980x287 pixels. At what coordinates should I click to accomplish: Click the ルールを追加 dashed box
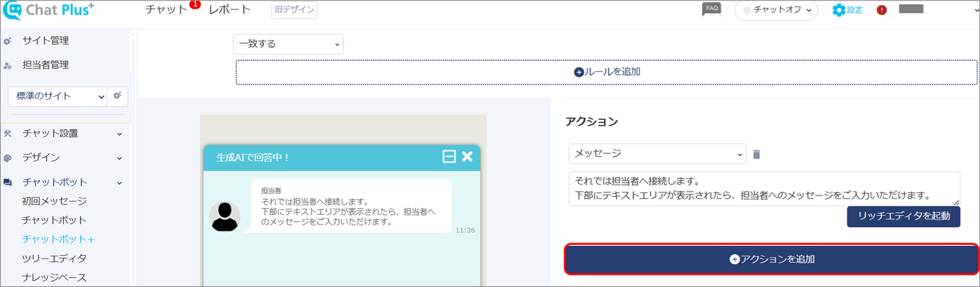pos(606,72)
